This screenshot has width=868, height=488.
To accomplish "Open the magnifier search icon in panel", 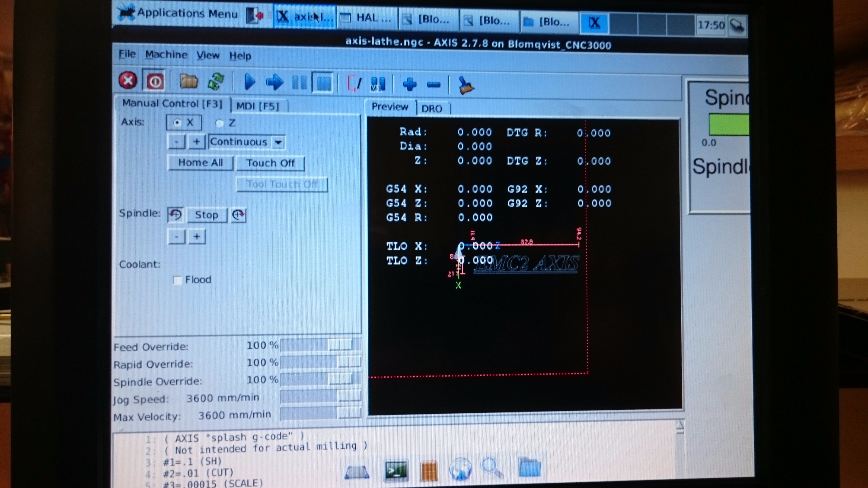I will click(493, 468).
